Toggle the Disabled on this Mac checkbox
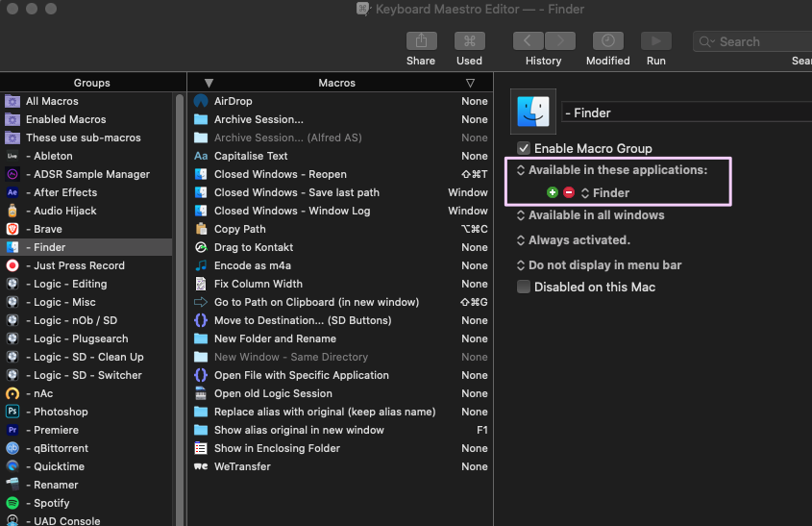Screen dimensions: 812x526 [524, 287]
